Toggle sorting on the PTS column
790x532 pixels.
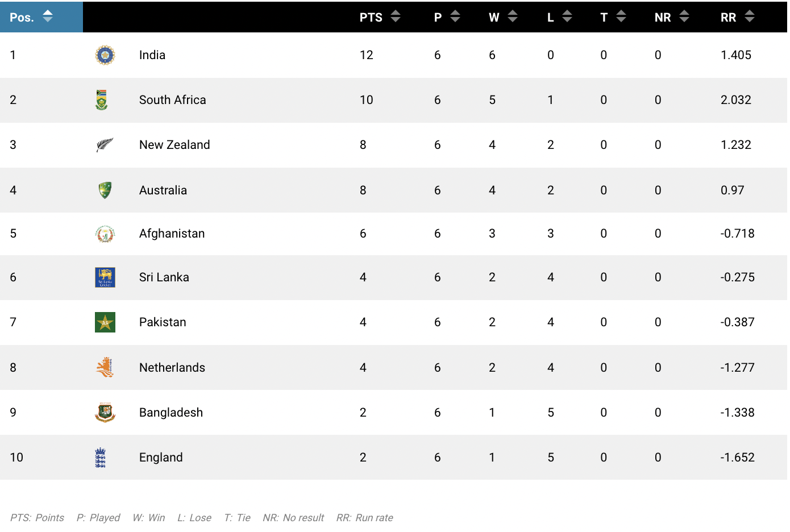396,17
